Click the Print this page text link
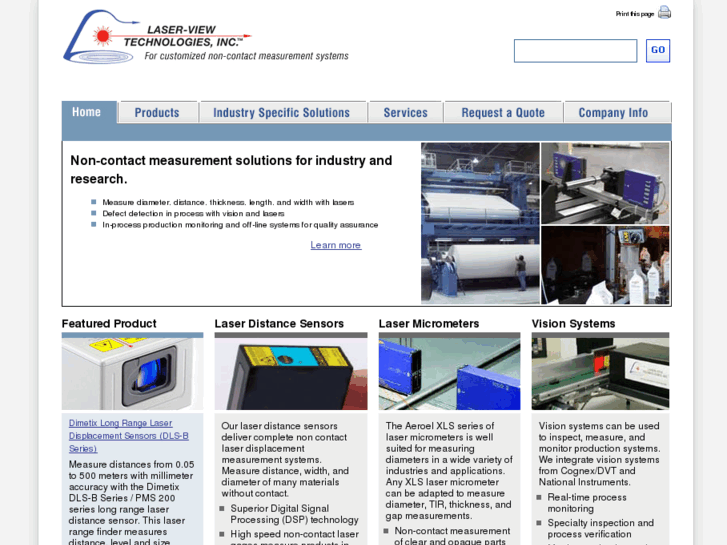Image resolution: width=727 pixels, height=545 pixels. click(634, 14)
